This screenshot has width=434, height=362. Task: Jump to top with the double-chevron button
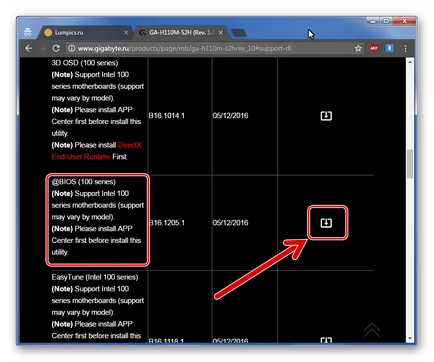pos(372,330)
